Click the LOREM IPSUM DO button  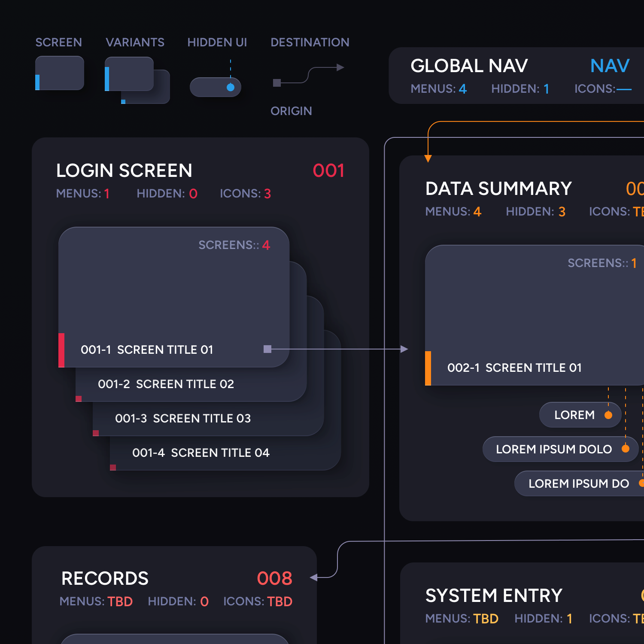(579, 483)
